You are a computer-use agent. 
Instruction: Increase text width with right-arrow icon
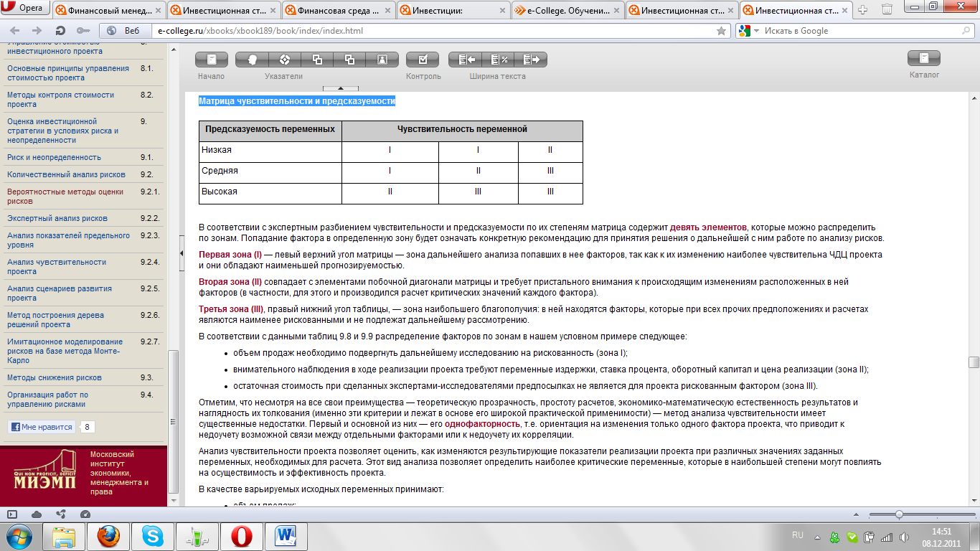(x=530, y=60)
